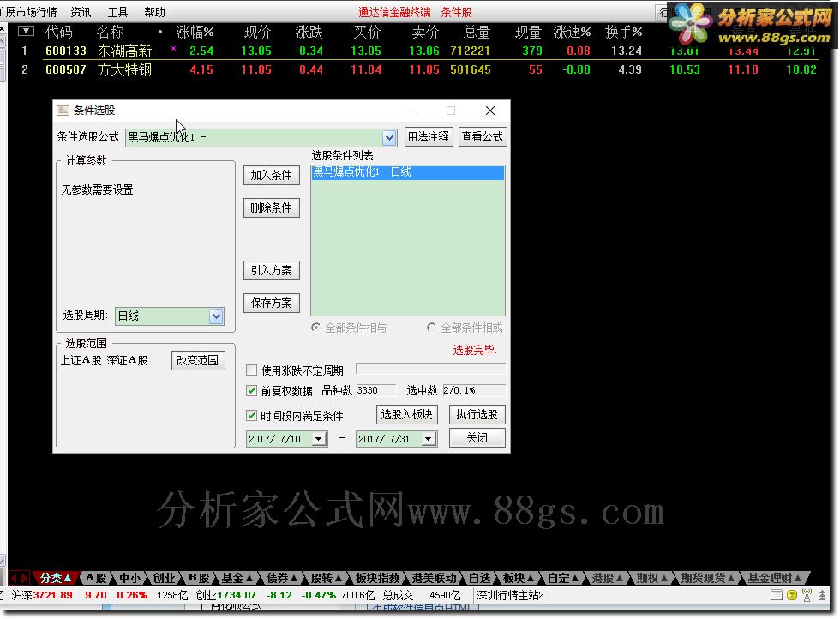Switch to the 港美联动 tab
This screenshot has width=840, height=619.
tap(435, 578)
